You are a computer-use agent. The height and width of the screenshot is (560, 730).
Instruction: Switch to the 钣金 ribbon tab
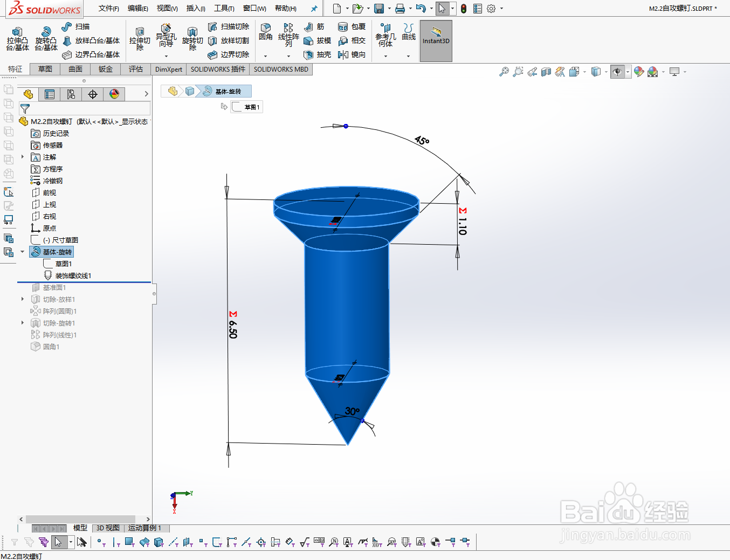pyautogui.click(x=106, y=69)
